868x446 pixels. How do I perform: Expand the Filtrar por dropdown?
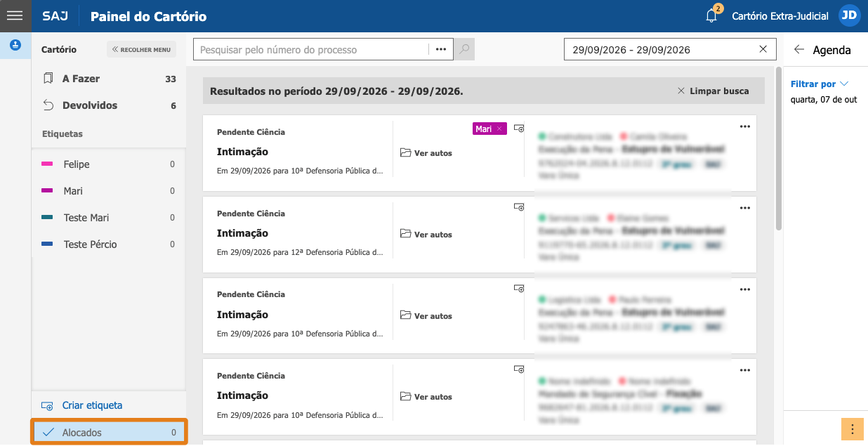click(820, 84)
